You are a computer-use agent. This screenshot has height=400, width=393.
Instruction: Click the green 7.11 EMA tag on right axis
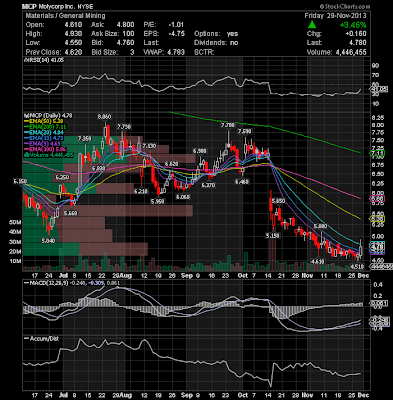[x=377, y=154]
